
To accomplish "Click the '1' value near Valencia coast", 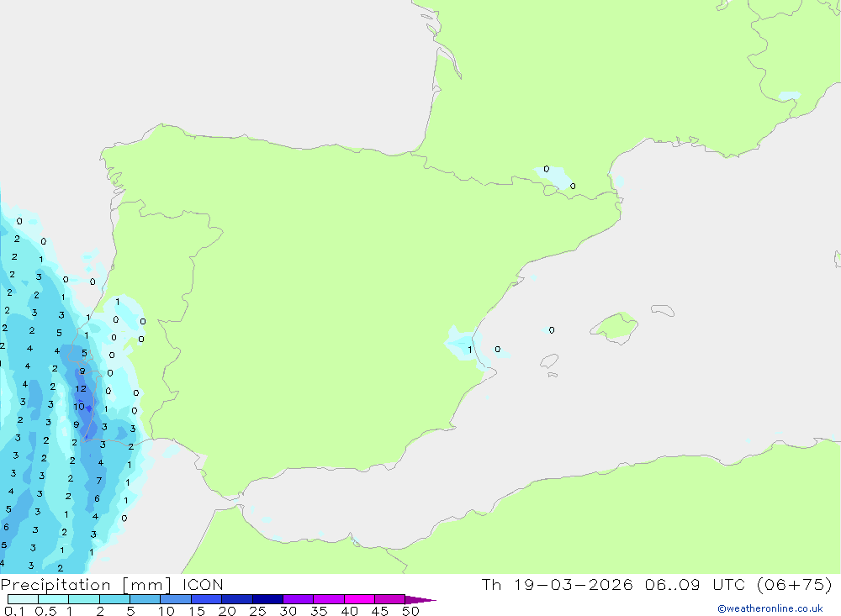I will point(470,350).
